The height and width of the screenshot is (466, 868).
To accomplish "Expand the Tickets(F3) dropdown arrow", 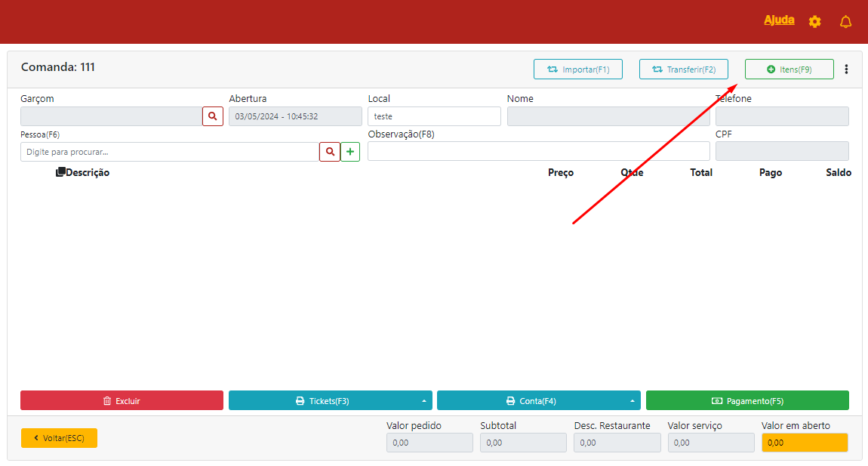I will (x=423, y=401).
